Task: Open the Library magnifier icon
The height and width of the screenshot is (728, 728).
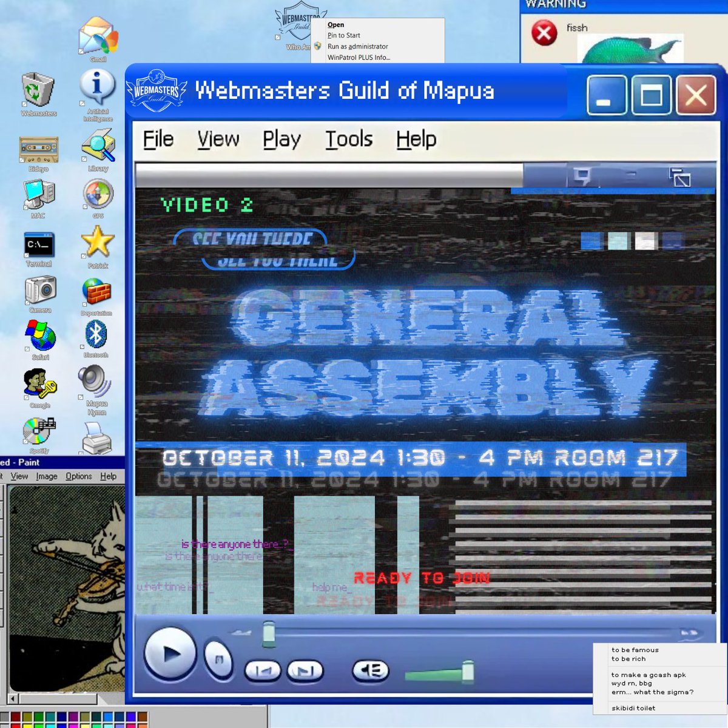Action: point(98,146)
